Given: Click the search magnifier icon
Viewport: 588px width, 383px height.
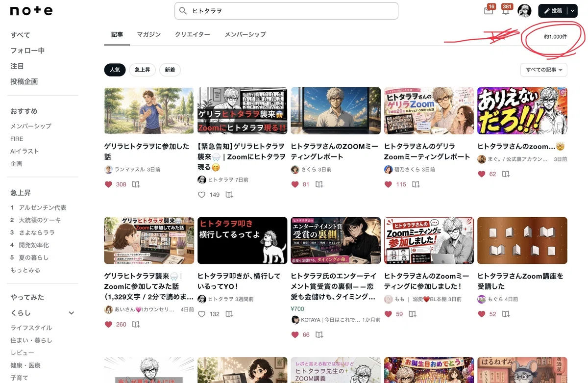Looking at the screenshot, I should (x=183, y=11).
